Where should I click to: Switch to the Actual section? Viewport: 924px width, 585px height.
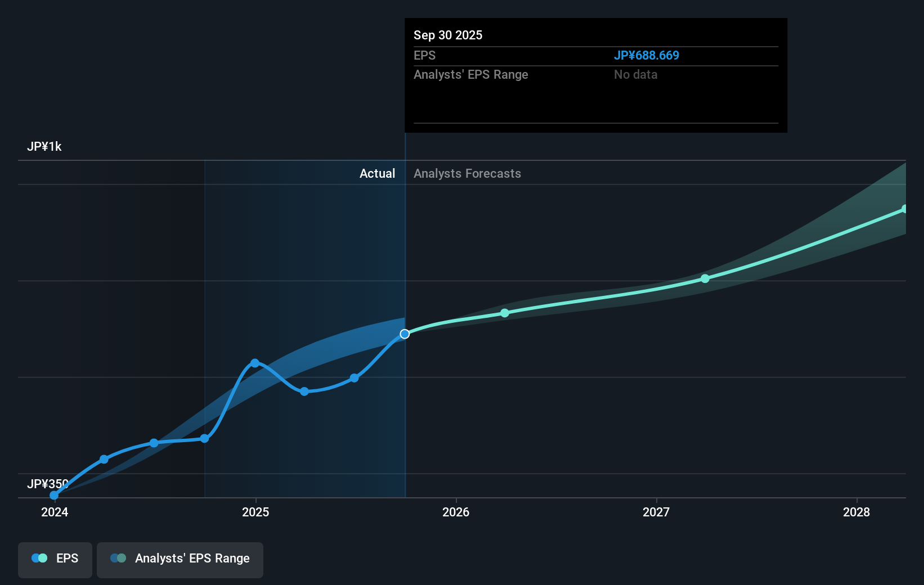point(377,173)
